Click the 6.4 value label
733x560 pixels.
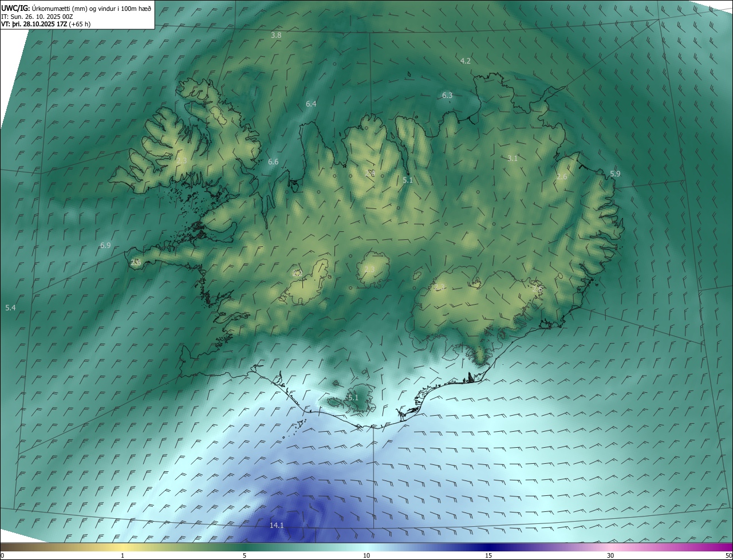point(311,104)
